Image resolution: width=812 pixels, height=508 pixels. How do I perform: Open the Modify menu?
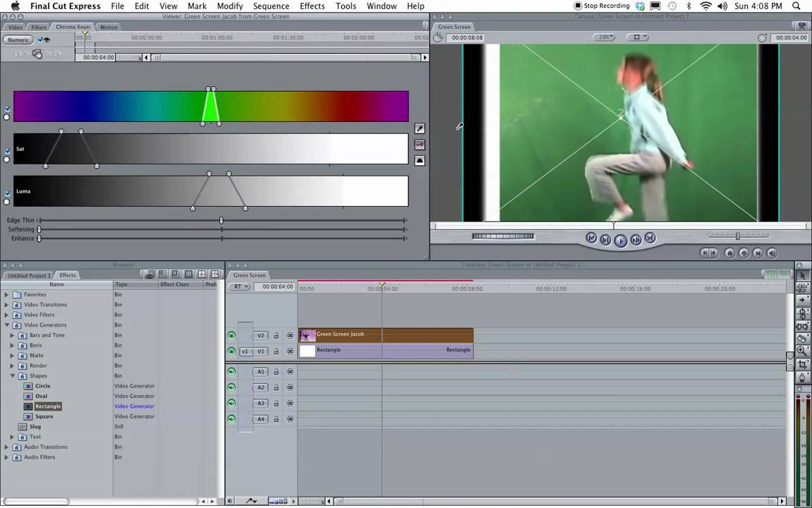(230, 6)
